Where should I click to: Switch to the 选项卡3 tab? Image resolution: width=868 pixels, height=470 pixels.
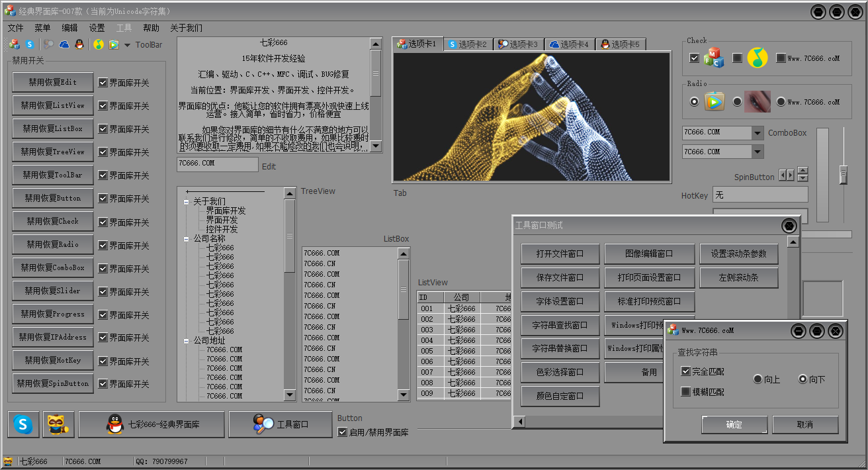[x=518, y=44]
